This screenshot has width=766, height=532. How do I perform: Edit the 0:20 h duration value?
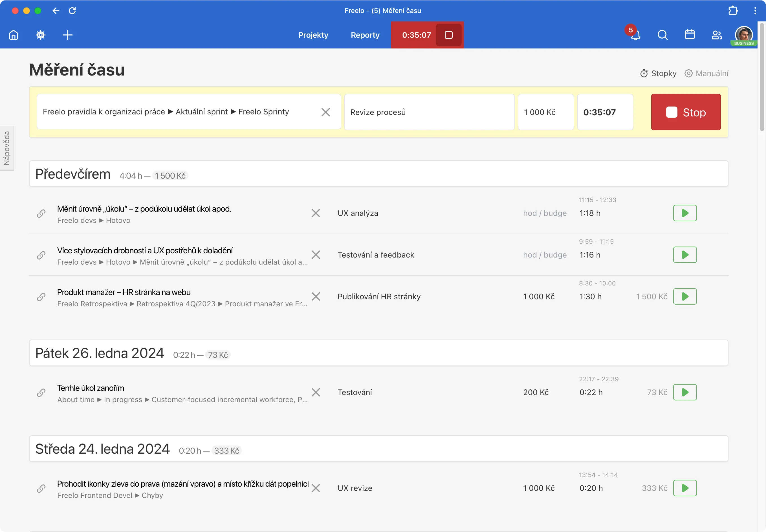[591, 488]
